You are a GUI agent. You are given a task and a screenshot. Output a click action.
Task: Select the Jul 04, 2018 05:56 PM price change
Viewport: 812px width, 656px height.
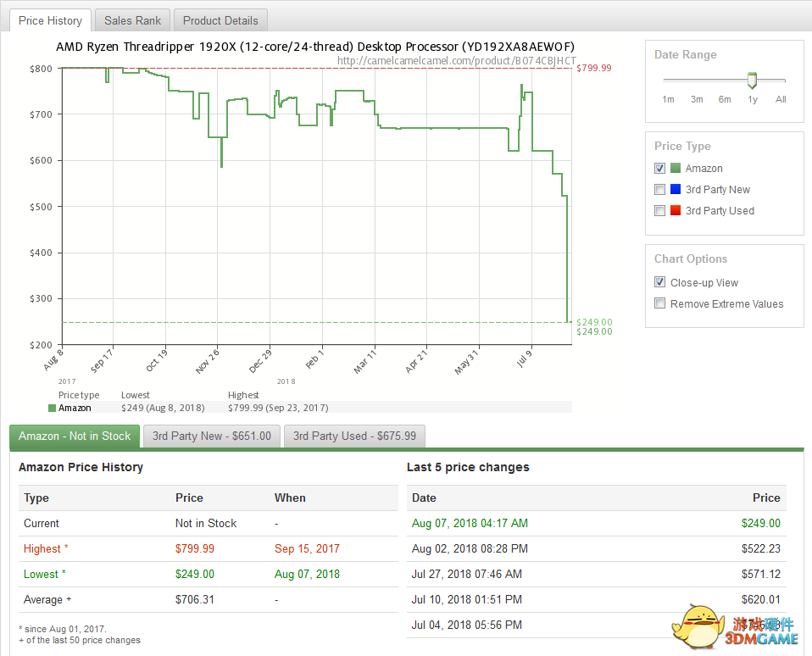coord(466,625)
